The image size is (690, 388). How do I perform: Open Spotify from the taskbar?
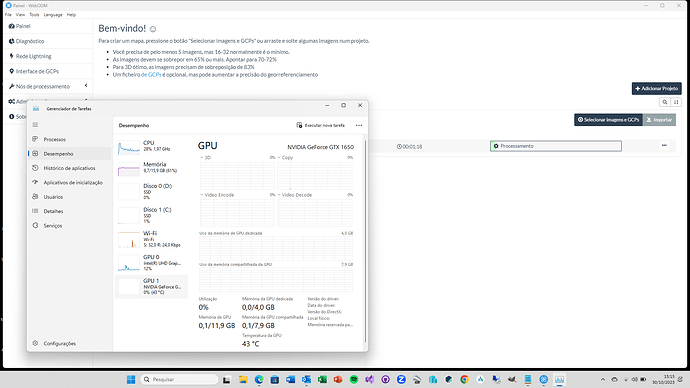(x=354, y=379)
